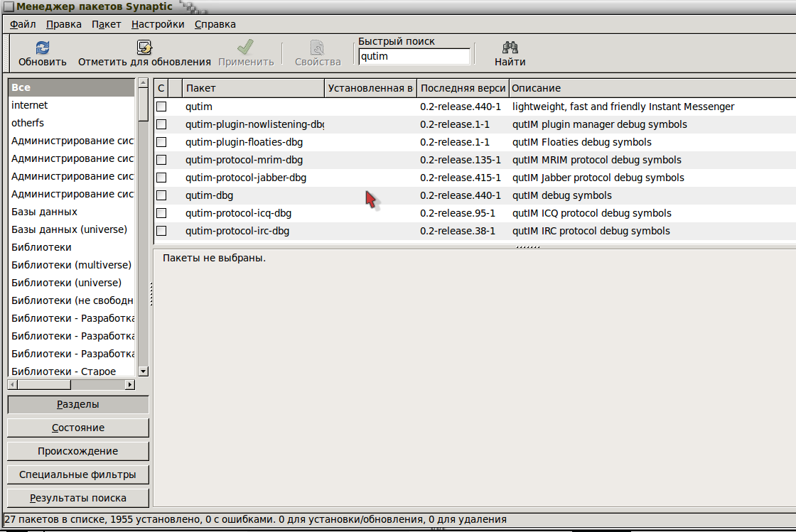Open the Настройки menu
This screenshot has width=796, height=532.
158,24
